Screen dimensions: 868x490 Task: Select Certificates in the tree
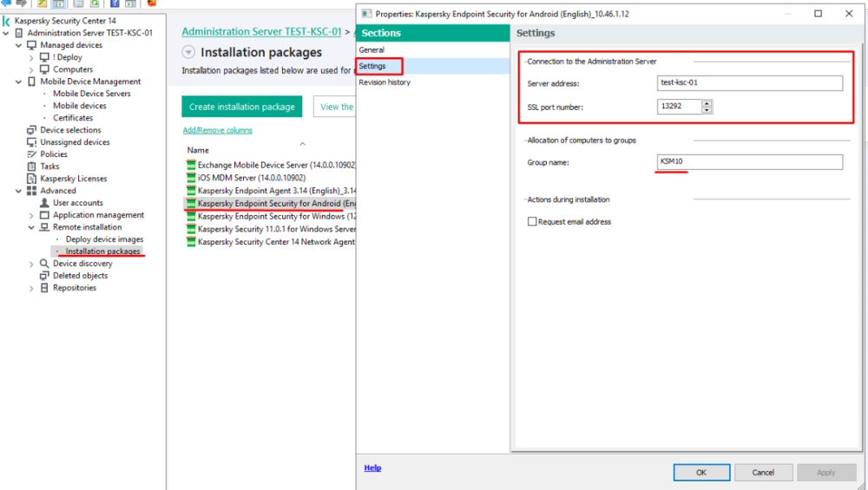73,118
